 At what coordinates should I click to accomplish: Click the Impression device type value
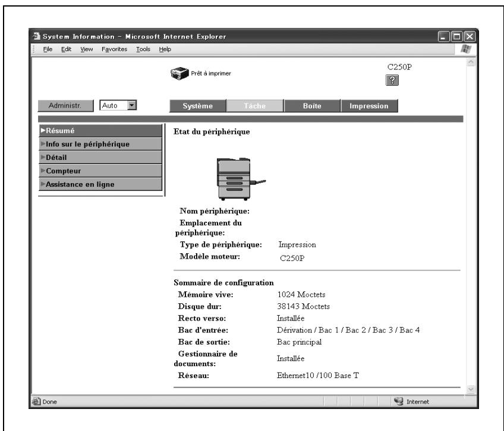click(297, 245)
